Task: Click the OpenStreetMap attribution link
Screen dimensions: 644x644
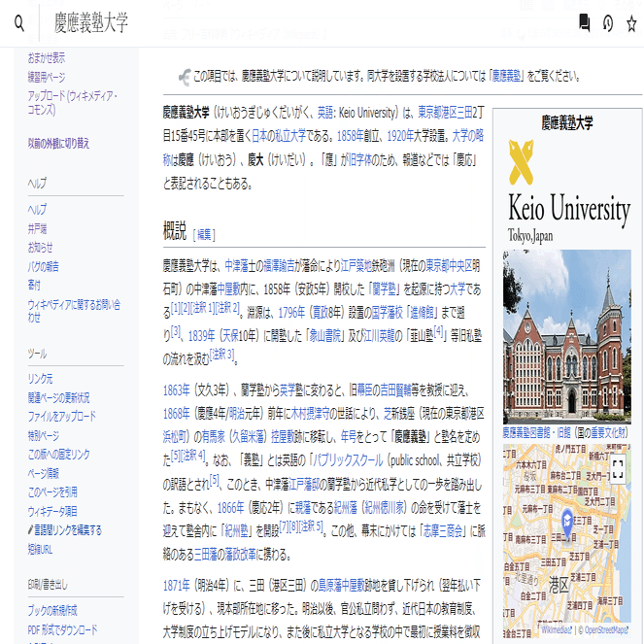Action: 606,629
